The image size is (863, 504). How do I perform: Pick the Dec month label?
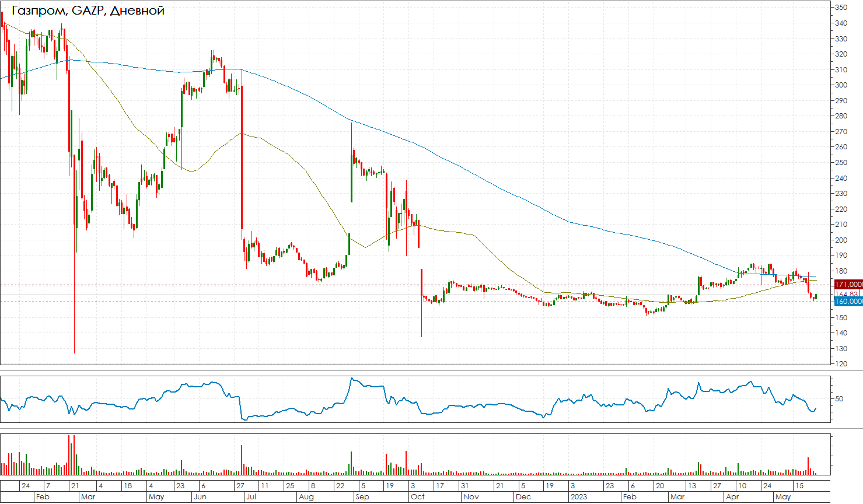523,497
